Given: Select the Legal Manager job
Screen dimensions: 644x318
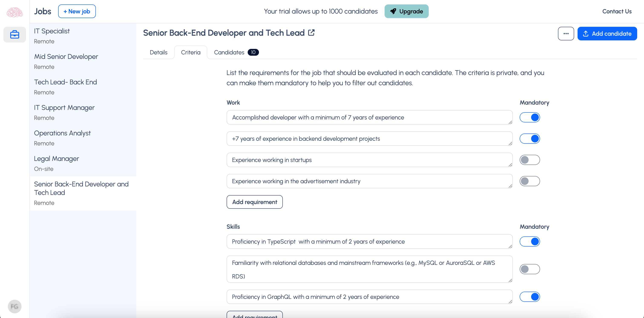Looking at the screenshot, I should tap(56, 159).
